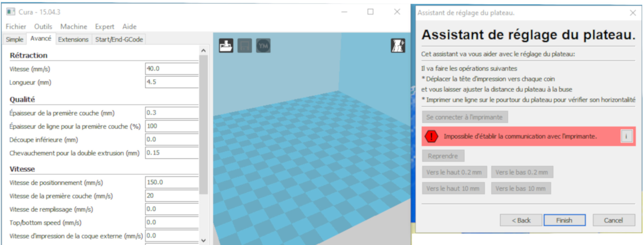This screenshot has height=245, width=644.
Task: Click the 'Impossible d'établir la communication' error text
Action: point(520,136)
